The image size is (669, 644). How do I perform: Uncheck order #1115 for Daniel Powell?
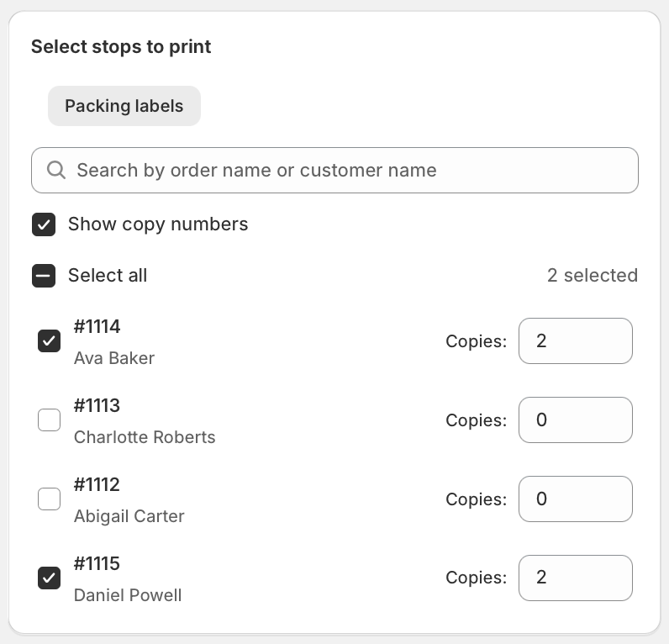(50, 578)
